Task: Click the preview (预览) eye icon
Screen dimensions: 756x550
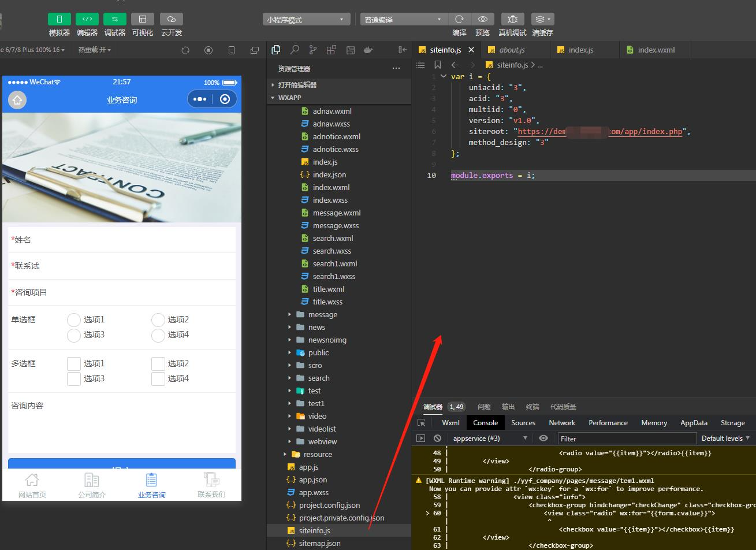Action: click(x=482, y=19)
